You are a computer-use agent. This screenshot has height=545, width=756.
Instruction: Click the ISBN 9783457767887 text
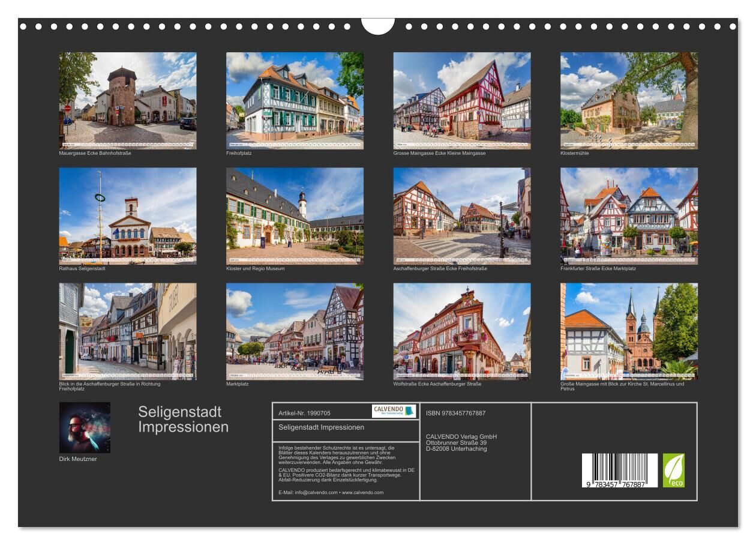click(455, 413)
